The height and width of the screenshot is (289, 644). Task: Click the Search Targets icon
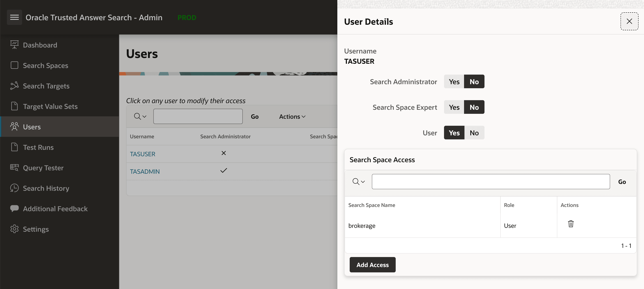(14, 86)
